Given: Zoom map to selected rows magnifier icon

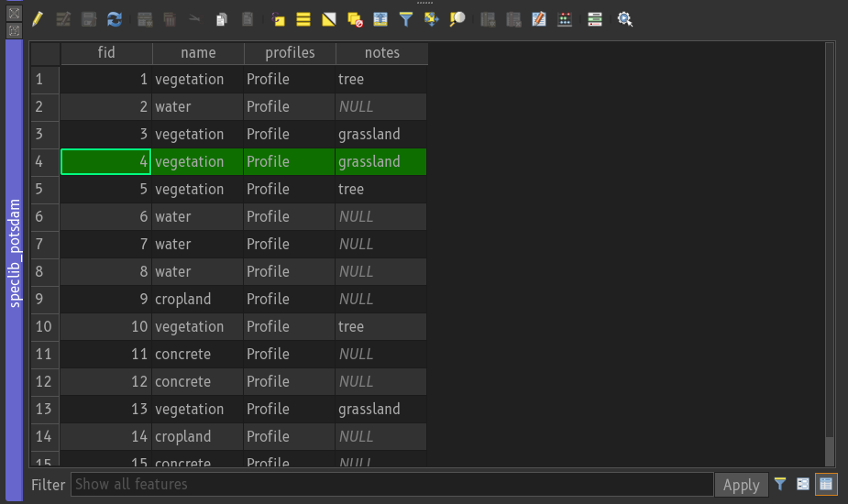Looking at the screenshot, I should tap(457, 19).
